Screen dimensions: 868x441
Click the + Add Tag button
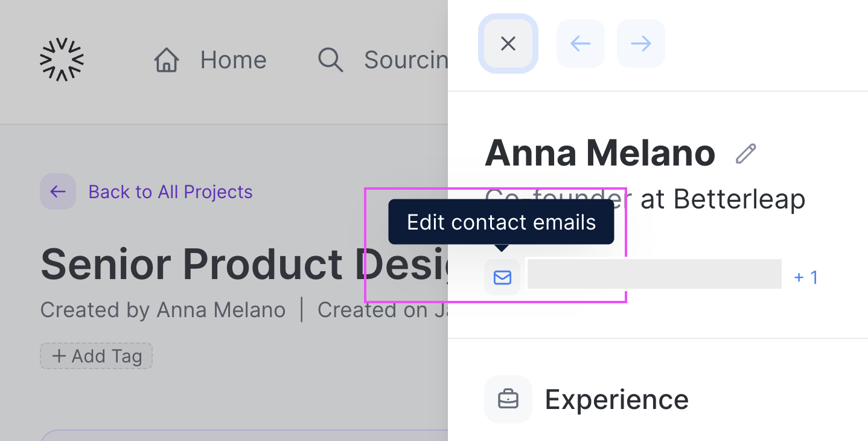97,356
